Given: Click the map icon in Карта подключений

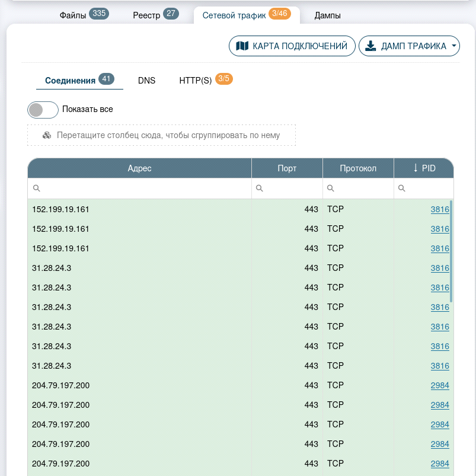Looking at the screenshot, I should coord(242,46).
